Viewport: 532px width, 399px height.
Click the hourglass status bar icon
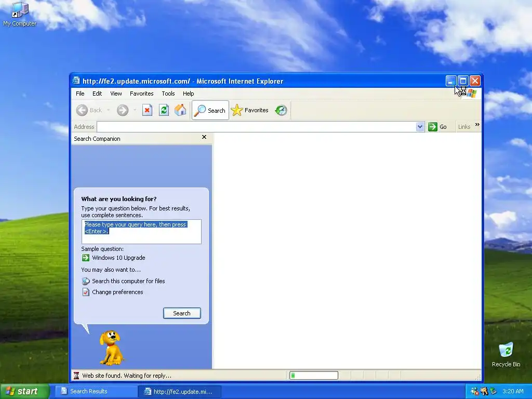pyautogui.click(x=76, y=376)
